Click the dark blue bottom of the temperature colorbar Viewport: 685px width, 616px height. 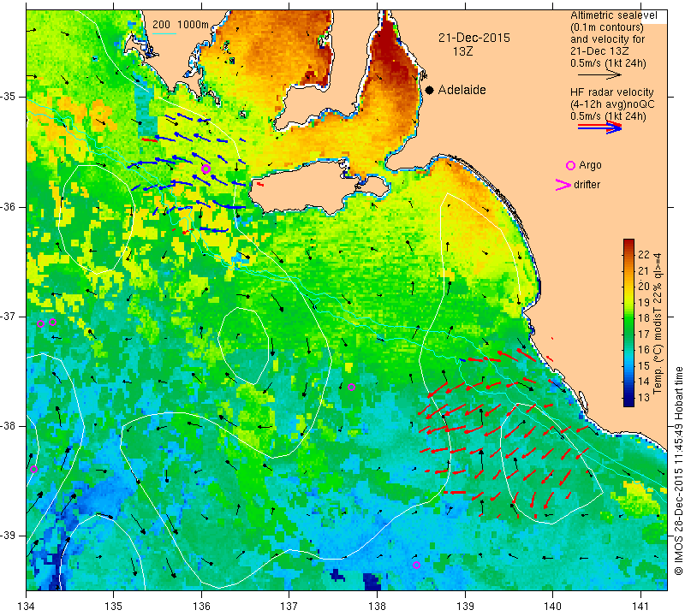point(628,403)
